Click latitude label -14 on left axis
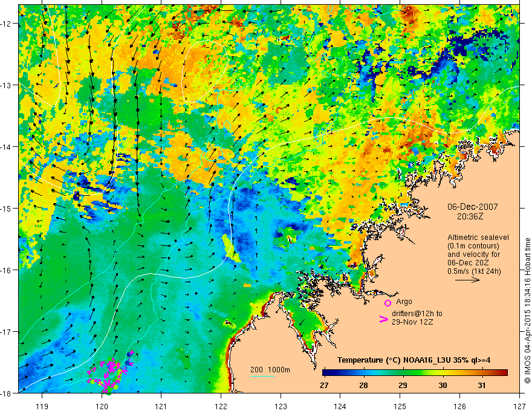The height and width of the screenshot is (411, 532). click(5, 147)
